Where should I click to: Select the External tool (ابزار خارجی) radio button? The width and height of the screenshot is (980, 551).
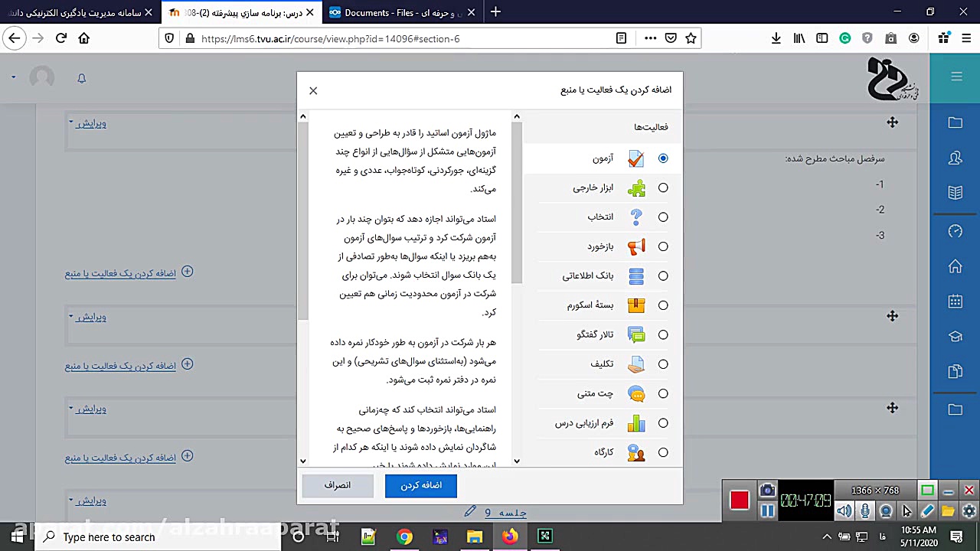(663, 187)
